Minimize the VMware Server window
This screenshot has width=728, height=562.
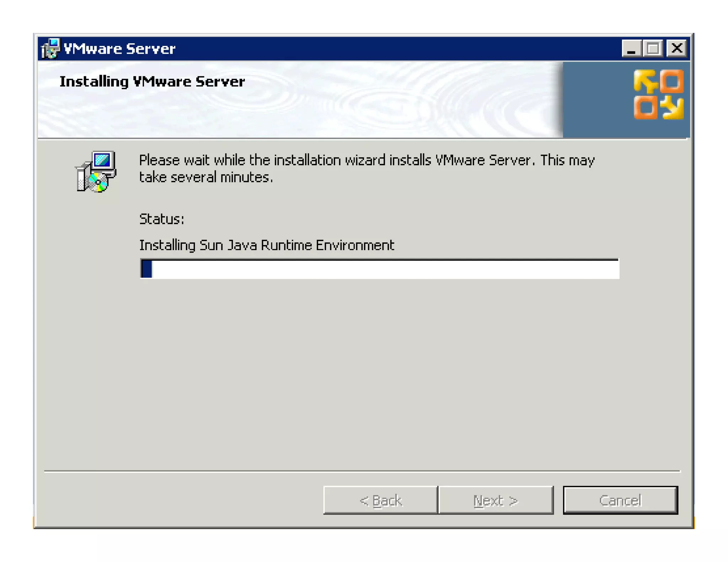point(631,48)
